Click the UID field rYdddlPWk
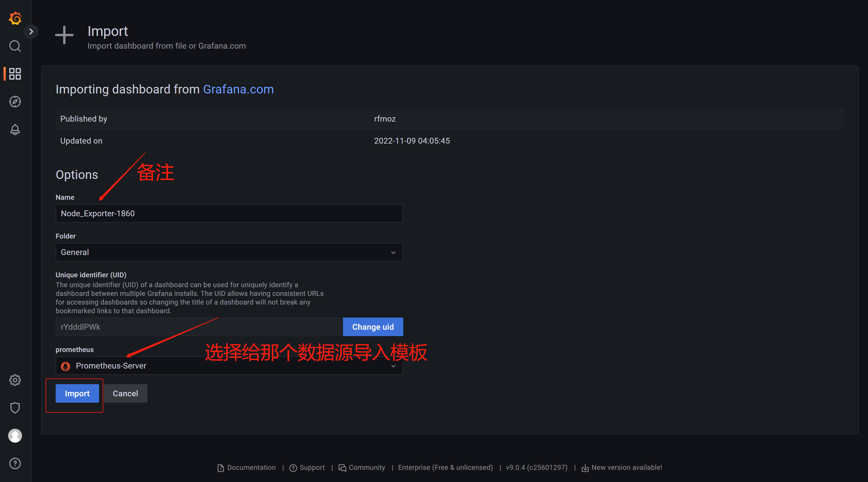The image size is (868, 482). pos(199,327)
